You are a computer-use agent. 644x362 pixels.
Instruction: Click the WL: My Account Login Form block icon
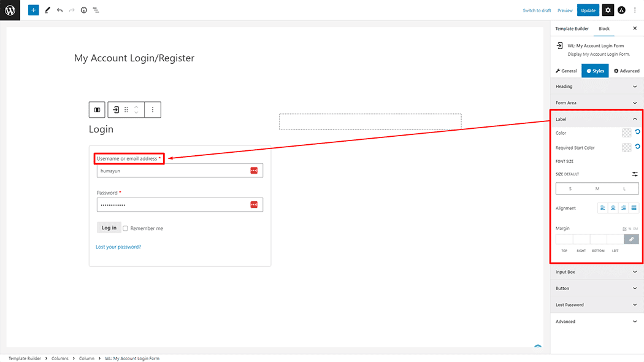(x=115, y=110)
